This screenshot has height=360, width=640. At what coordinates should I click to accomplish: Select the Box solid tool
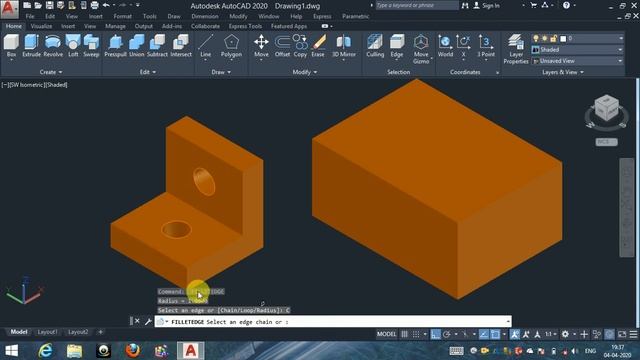coord(11,46)
